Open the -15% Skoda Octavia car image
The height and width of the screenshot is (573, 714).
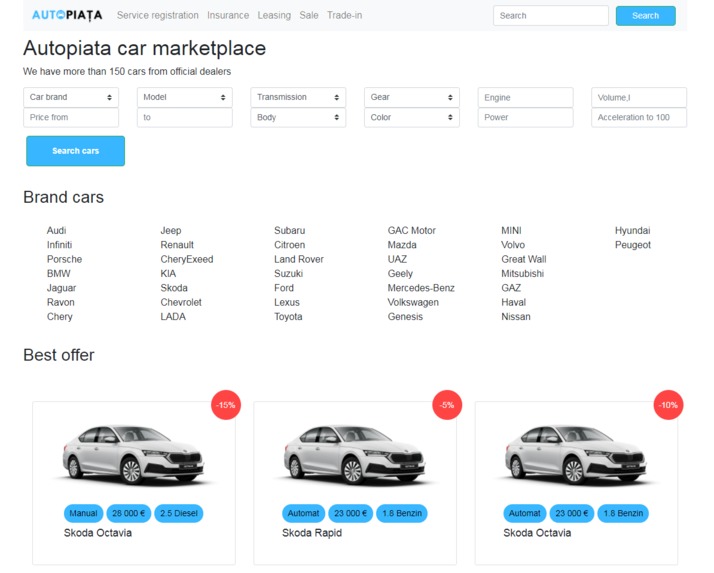(x=133, y=455)
